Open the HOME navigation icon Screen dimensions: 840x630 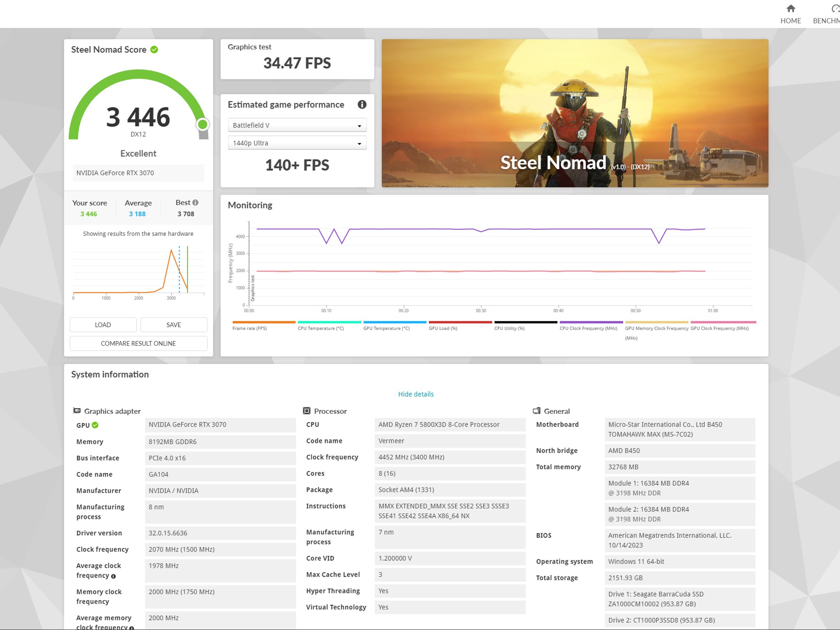coord(790,9)
